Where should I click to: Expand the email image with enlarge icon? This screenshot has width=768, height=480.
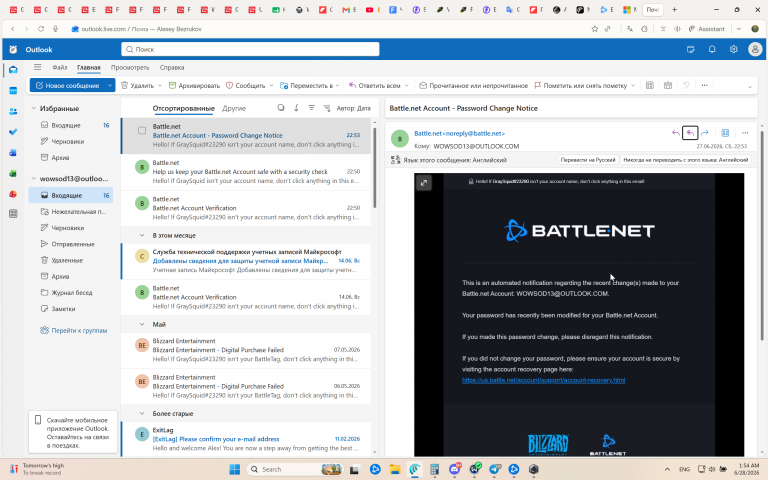424,183
